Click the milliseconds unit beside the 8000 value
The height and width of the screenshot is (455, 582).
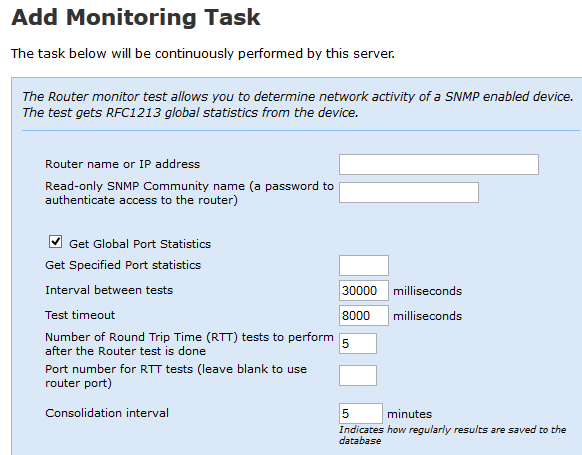click(x=428, y=316)
